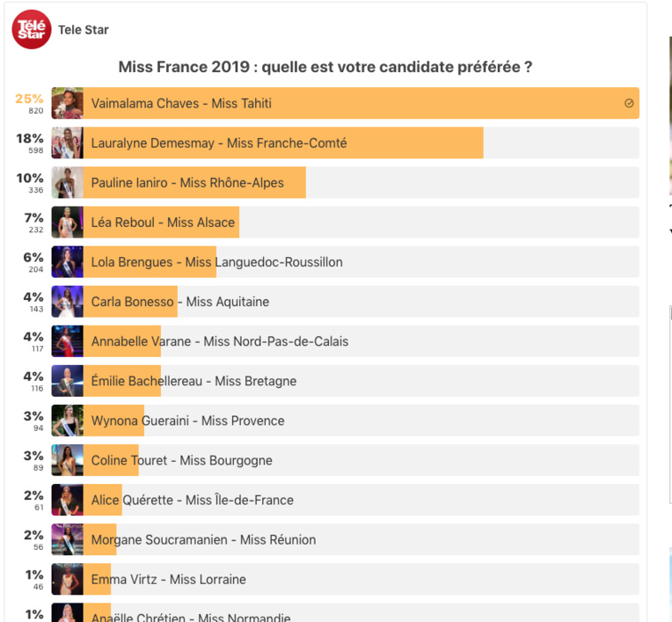Vote for Vaimalama Chaves - Miss Tahiti
The image size is (672, 622).
click(x=352, y=103)
